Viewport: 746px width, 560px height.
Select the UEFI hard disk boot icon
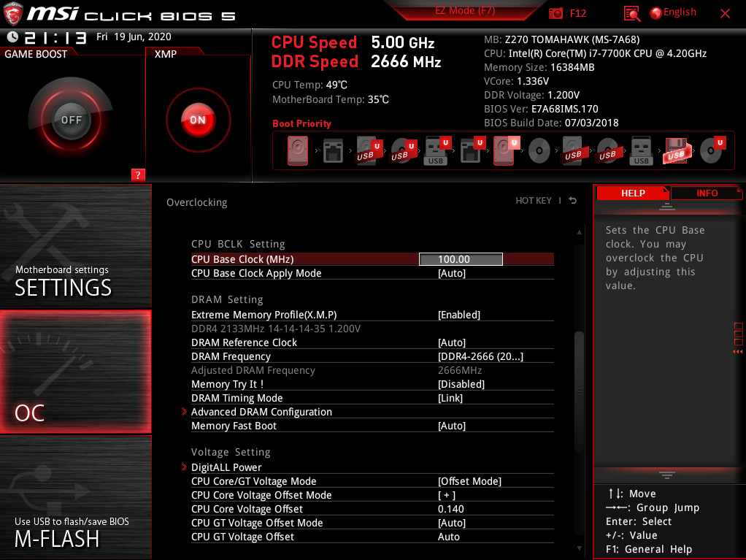pos(507,150)
